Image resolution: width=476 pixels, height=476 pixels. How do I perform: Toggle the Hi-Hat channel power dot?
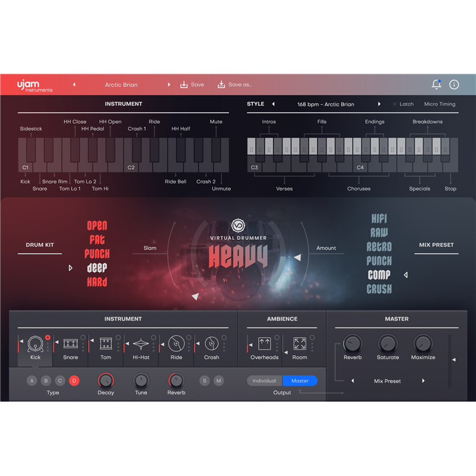click(154, 337)
